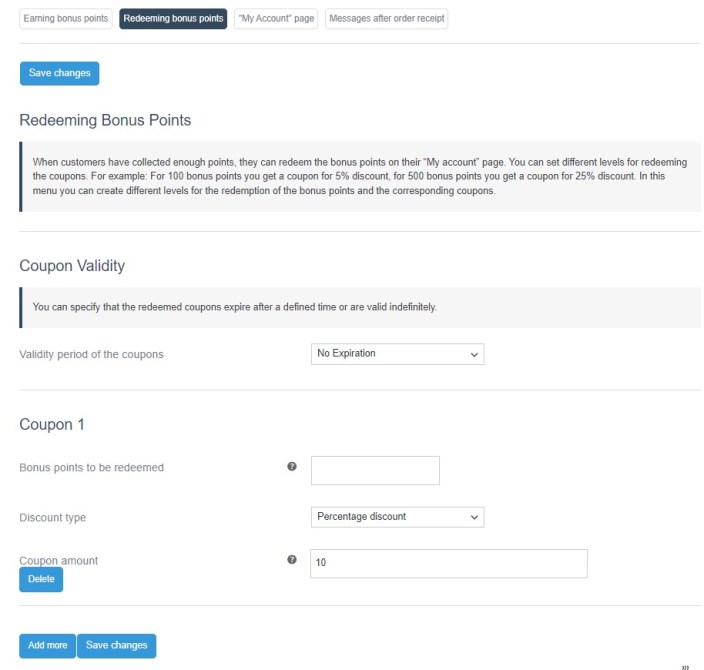Open the Validity period of the coupons dropdown
The image size is (704, 670).
(x=397, y=354)
